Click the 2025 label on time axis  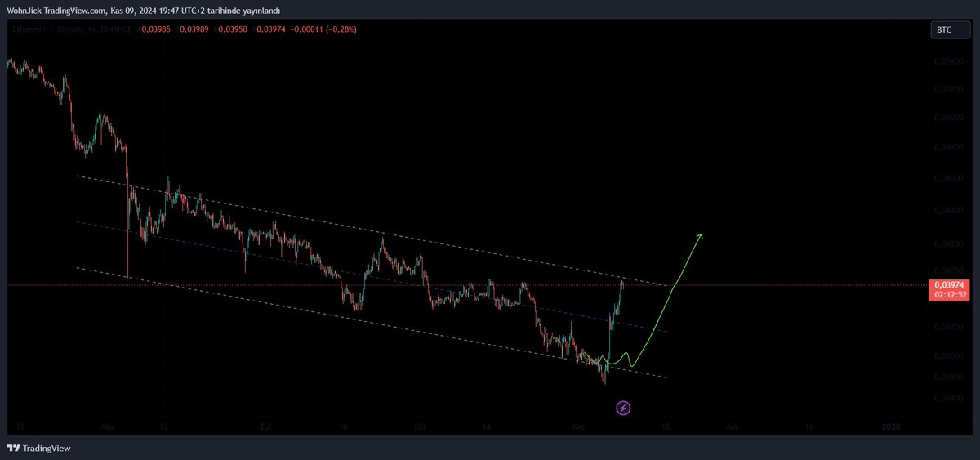[x=892, y=427]
